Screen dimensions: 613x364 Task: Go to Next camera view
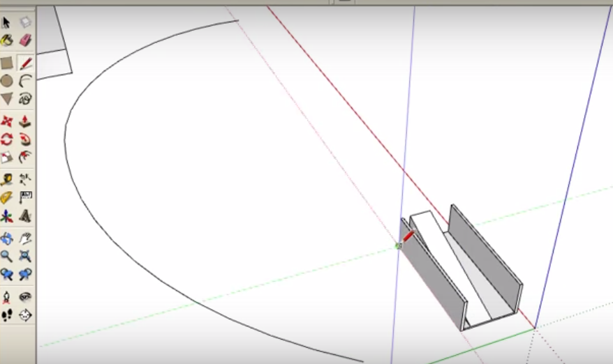(x=25, y=275)
